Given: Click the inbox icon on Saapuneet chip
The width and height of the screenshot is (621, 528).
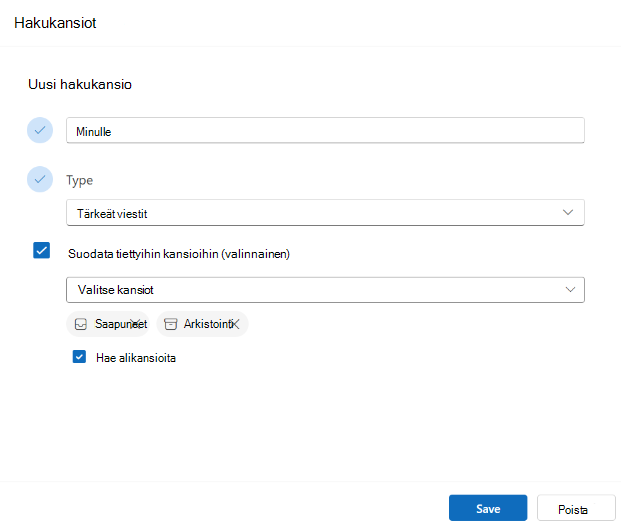Looking at the screenshot, I should click(81, 324).
